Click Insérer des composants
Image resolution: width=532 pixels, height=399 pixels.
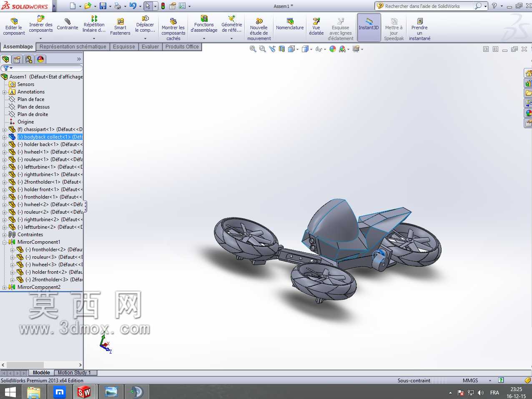pyautogui.click(x=41, y=25)
